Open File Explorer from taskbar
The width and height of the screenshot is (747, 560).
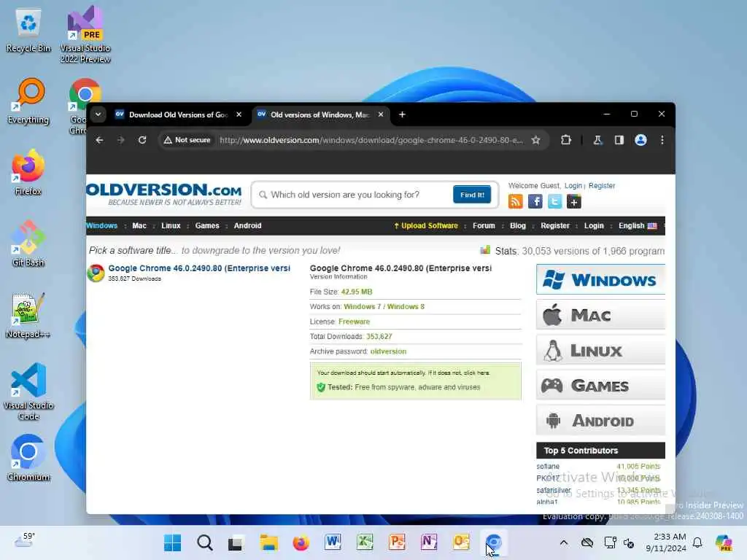(x=268, y=542)
